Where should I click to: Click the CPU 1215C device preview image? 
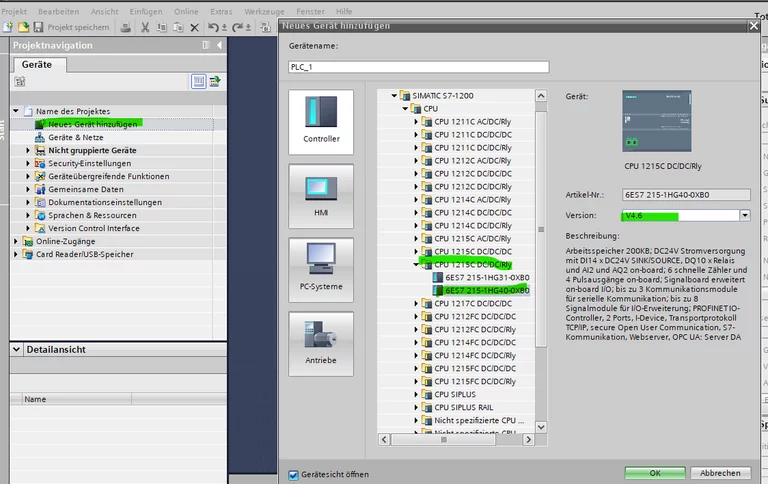click(x=657, y=121)
